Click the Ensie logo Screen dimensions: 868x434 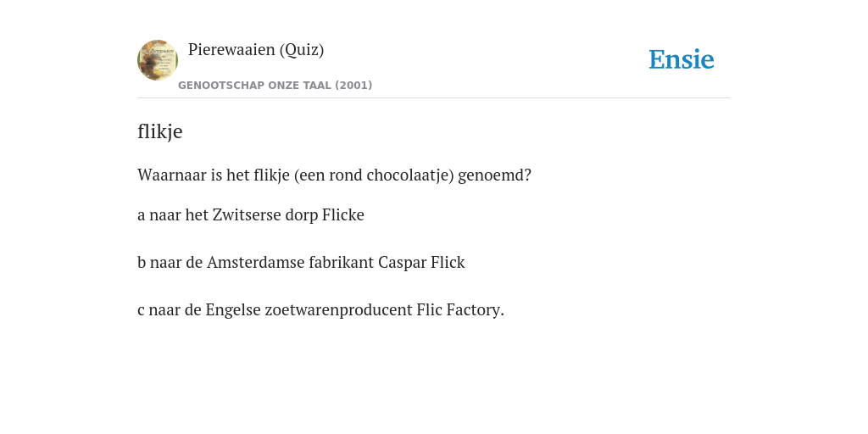682,59
